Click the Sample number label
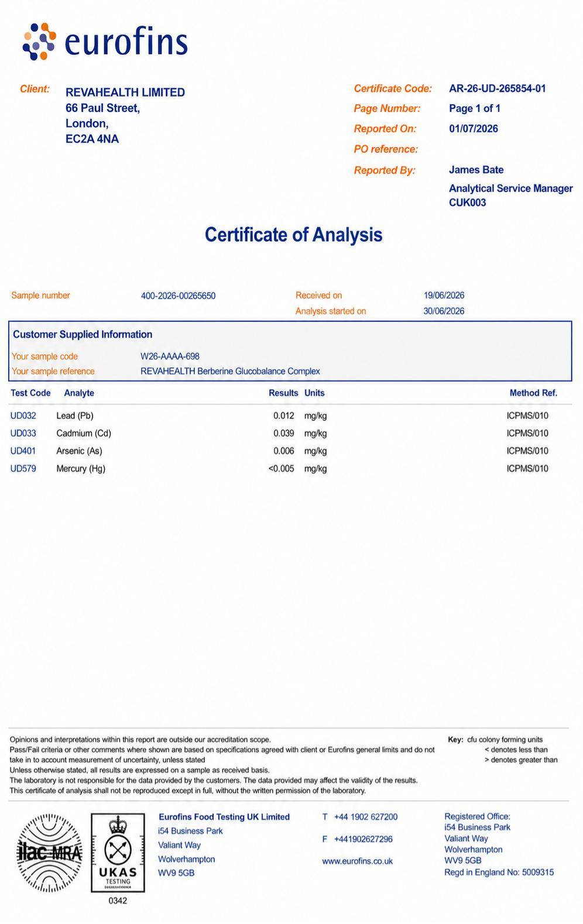The width and height of the screenshot is (583, 924). (40, 296)
